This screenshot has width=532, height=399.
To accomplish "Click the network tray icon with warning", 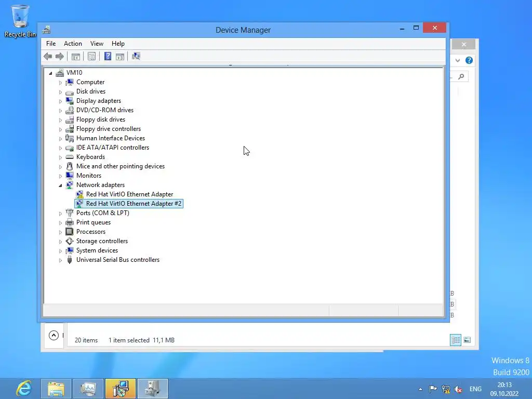I will tap(445, 389).
